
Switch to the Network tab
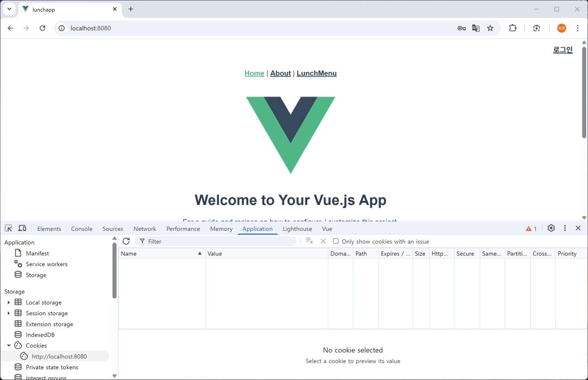click(x=145, y=229)
